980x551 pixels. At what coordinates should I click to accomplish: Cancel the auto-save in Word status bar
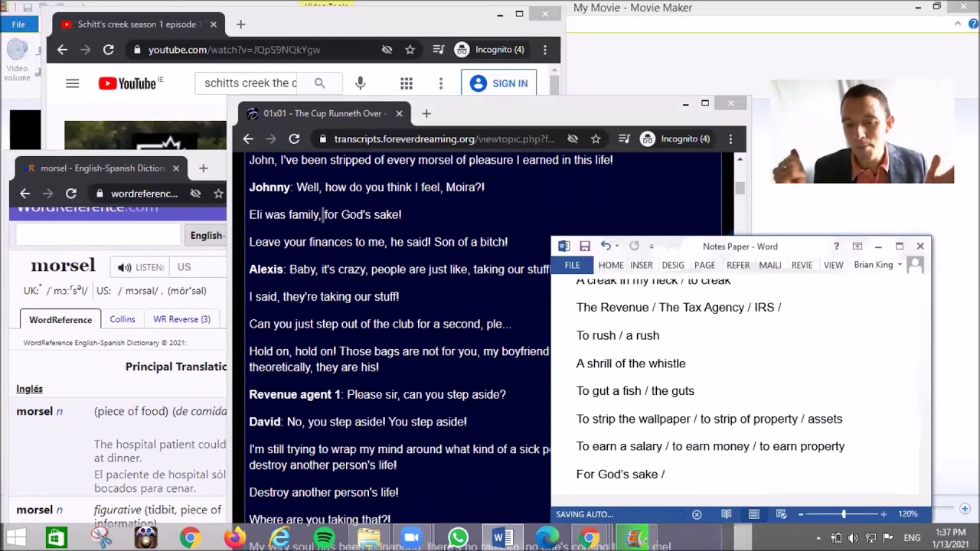697,514
